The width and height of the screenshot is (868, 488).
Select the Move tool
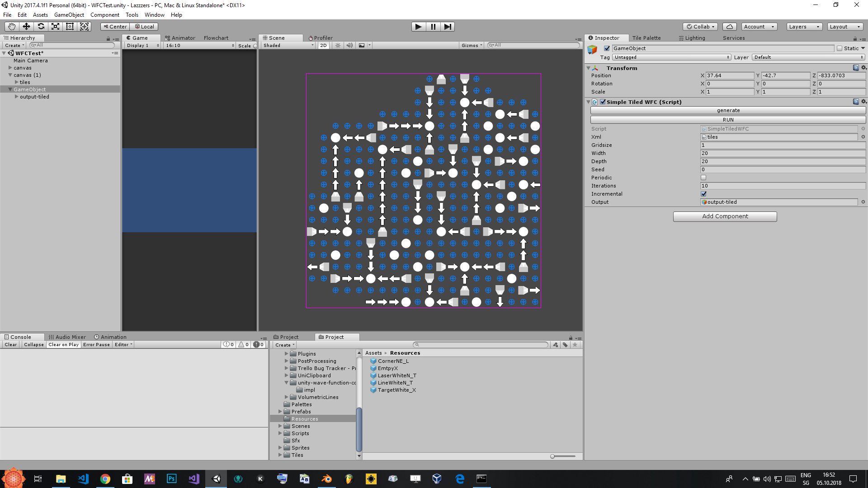click(x=26, y=27)
